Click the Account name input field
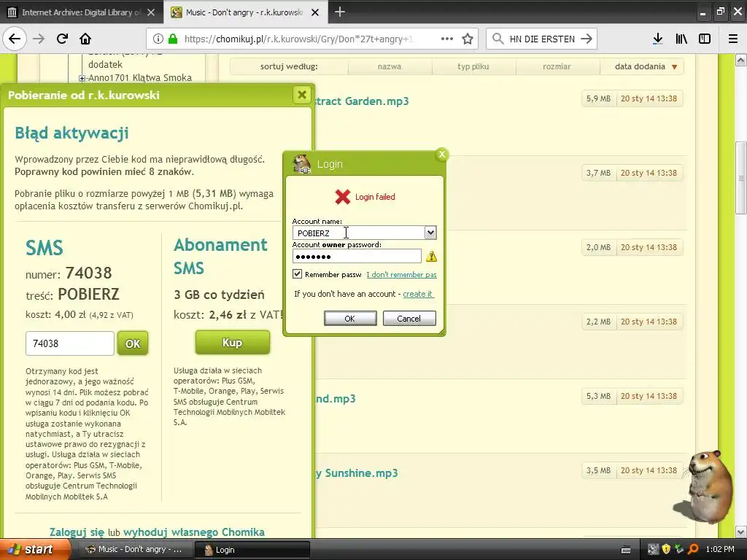747x560 pixels. (359, 233)
